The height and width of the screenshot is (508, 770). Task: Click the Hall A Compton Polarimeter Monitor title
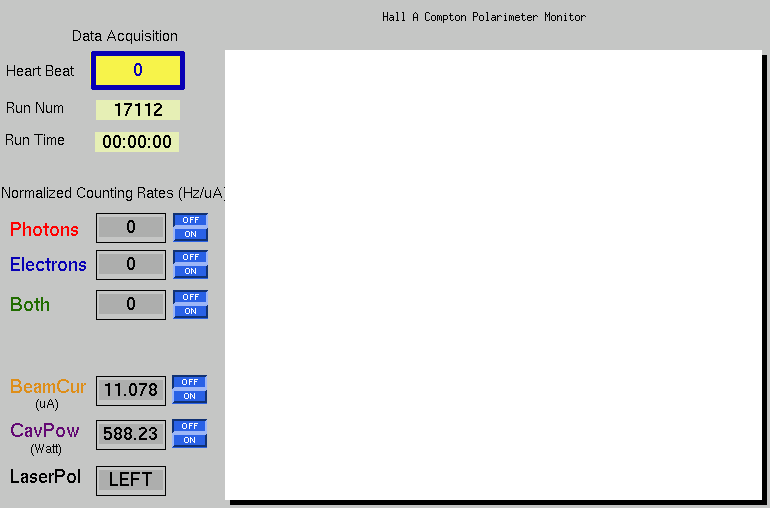484,17
